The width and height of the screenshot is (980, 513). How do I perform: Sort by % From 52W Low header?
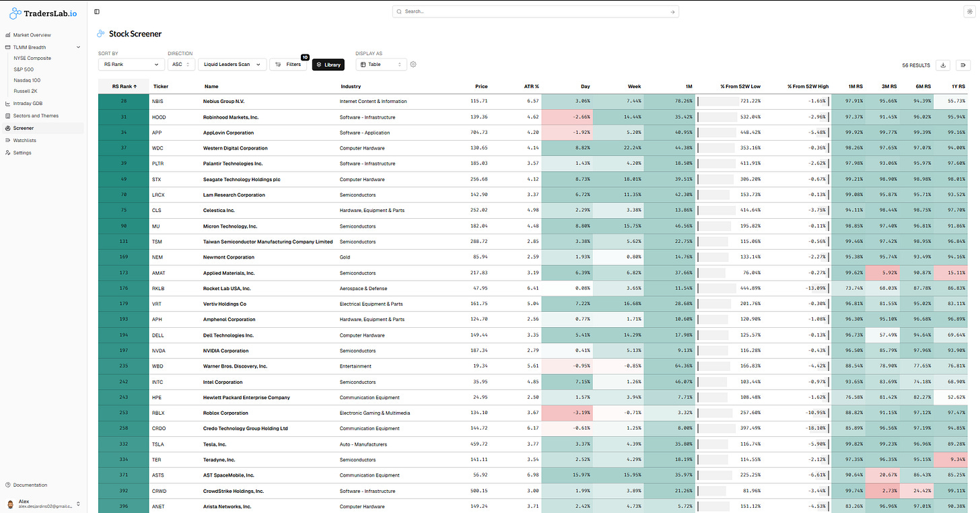740,86
